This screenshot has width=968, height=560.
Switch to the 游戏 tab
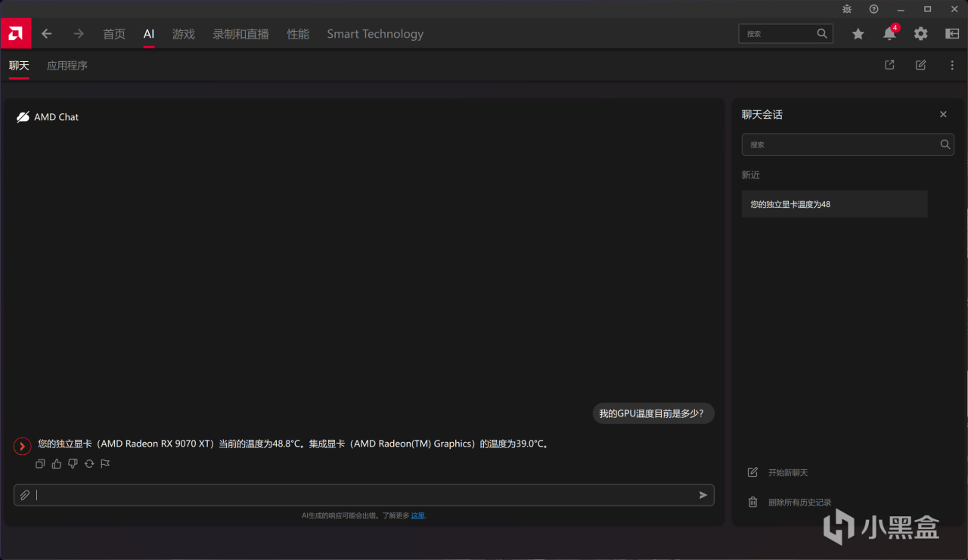click(184, 34)
